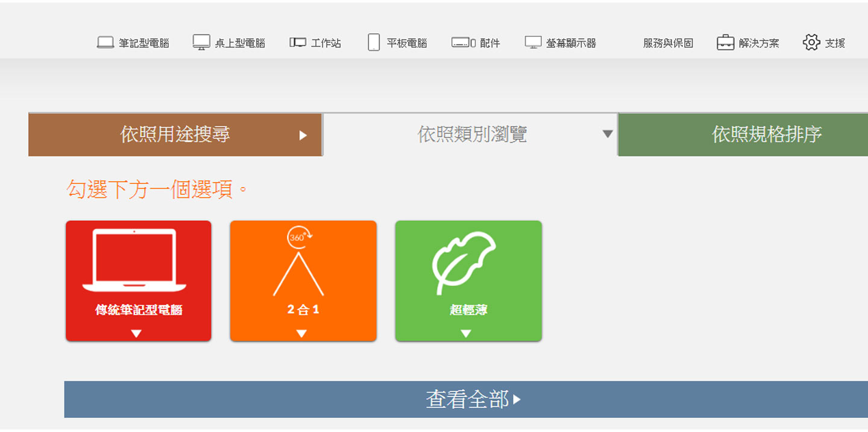Click the workstation icon beside 工作站
This screenshot has width=868, height=432.
click(x=298, y=42)
